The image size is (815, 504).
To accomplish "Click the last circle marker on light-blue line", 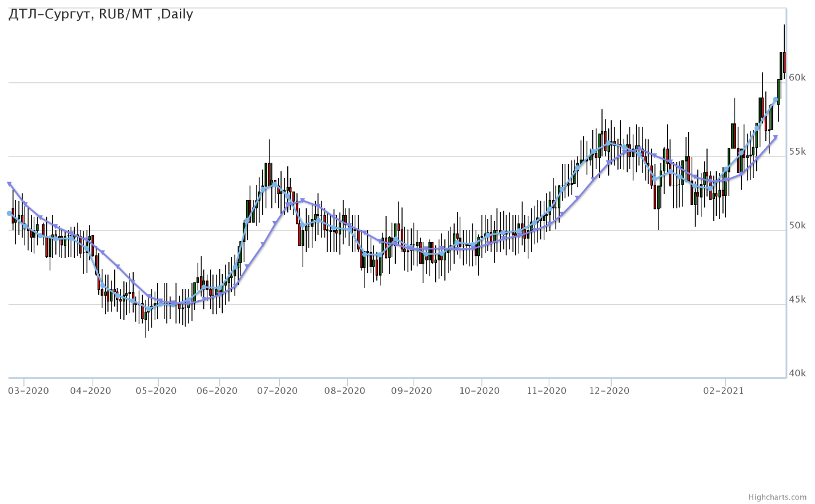I will pos(776,100).
